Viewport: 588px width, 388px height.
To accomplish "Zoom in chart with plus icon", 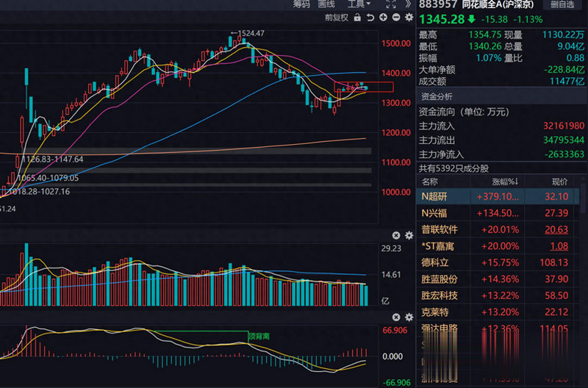I will click(384, 18).
